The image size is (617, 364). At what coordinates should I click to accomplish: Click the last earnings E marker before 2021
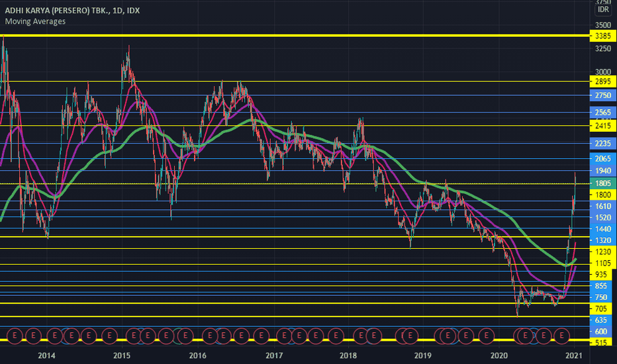click(x=561, y=336)
